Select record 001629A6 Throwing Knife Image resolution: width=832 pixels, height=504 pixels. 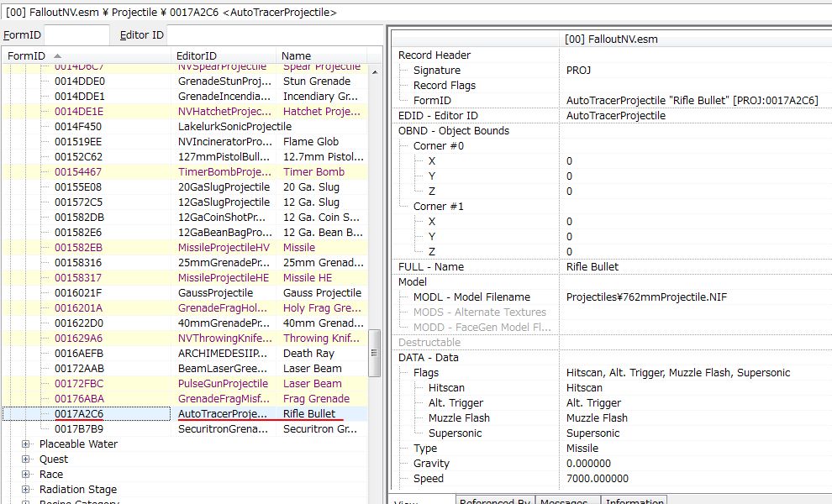[x=185, y=338]
